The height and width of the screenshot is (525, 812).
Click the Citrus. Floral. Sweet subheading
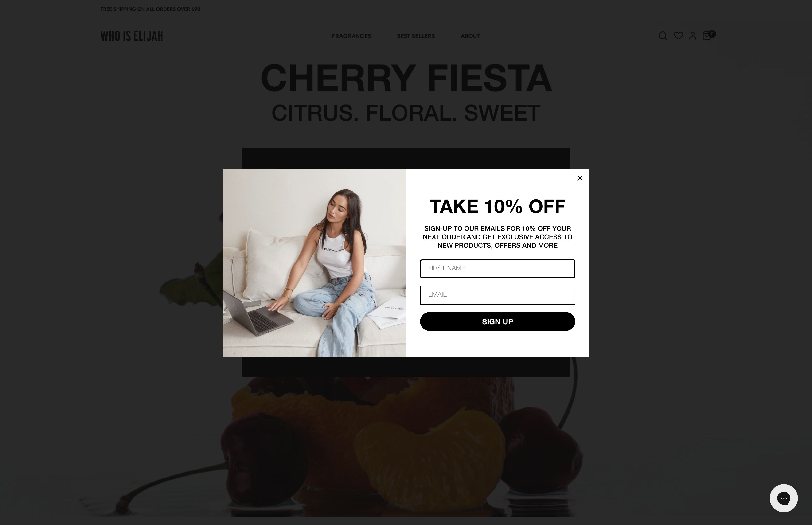pos(406,113)
